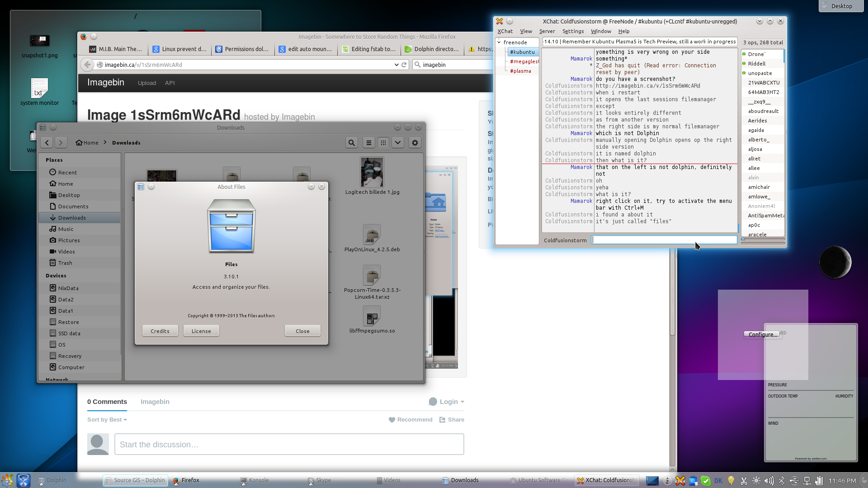
Task: Click Skype task in the taskbar
Action: click(319, 480)
